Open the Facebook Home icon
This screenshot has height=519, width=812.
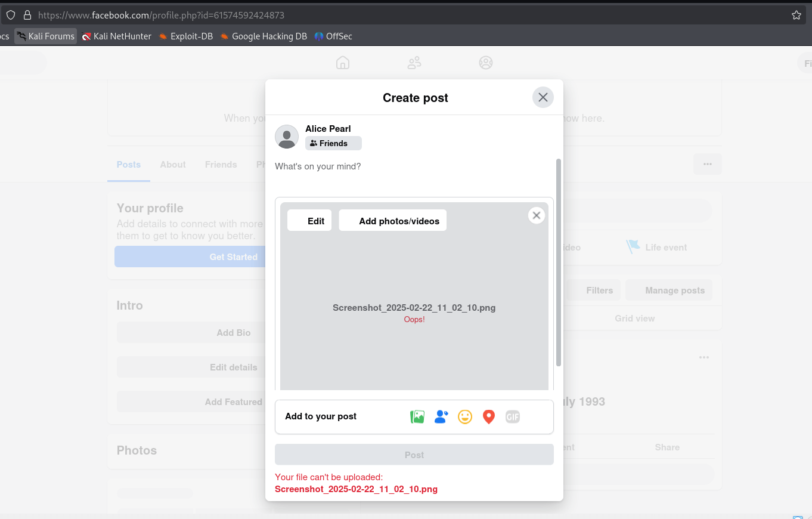[x=343, y=63]
